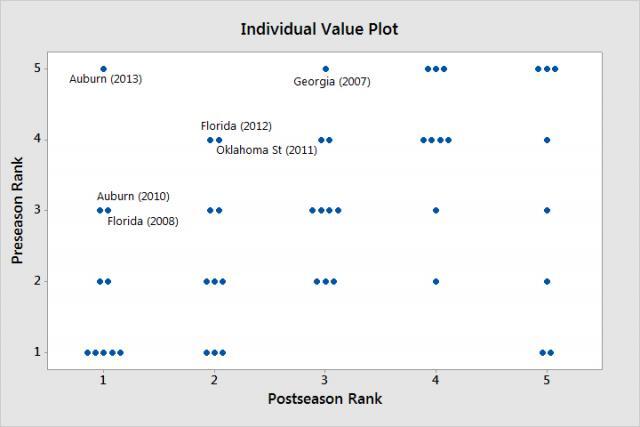Click the data point above Auburn (2013)
Screen dimensions: 640x427
[103, 69]
